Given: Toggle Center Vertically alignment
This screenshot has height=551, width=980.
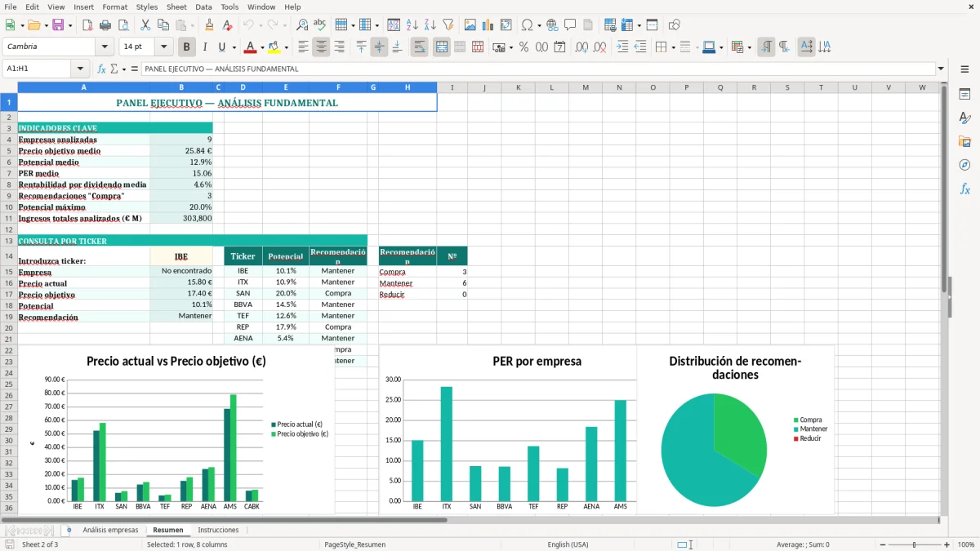Looking at the screenshot, I should (x=379, y=47).
